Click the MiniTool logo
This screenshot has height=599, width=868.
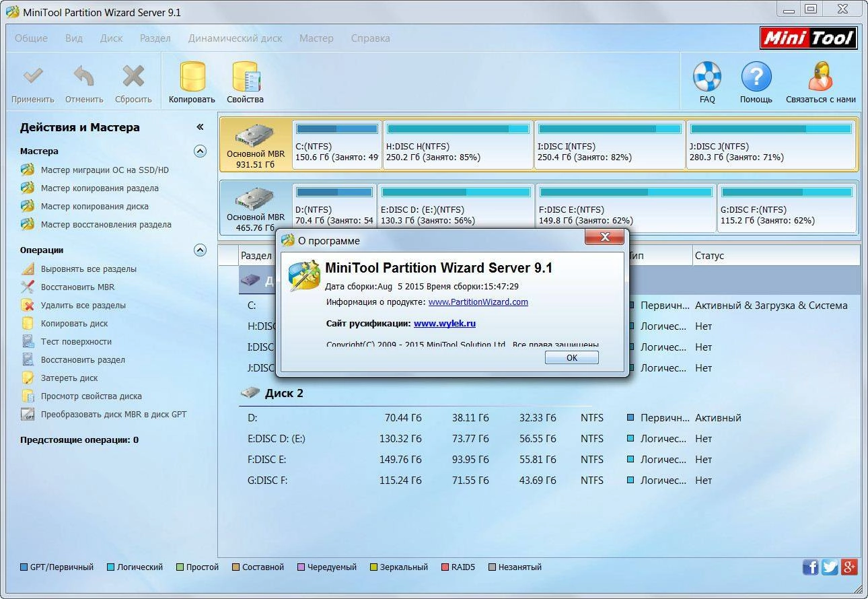pyautogui.click(x=809, y=38)
